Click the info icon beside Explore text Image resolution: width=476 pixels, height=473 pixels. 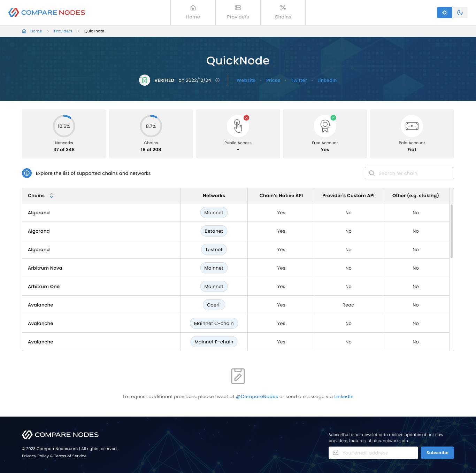(x=27, y=173)
